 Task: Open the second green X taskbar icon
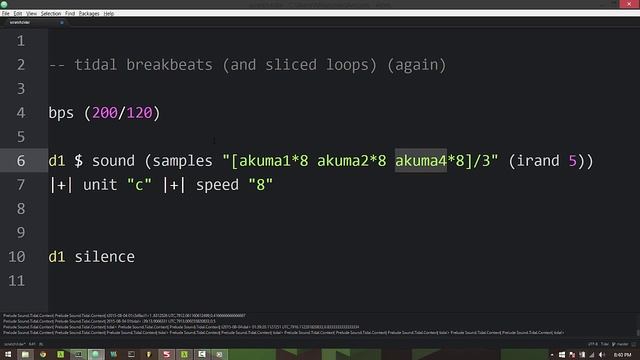184,354
